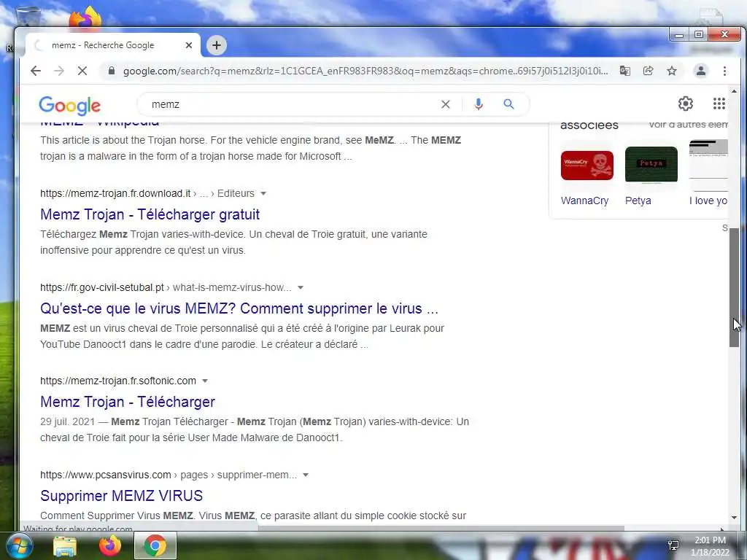This screenshot has width=747, height=560.
Task: Open the I love you thumbnail
Action: (x=708, y=166)
